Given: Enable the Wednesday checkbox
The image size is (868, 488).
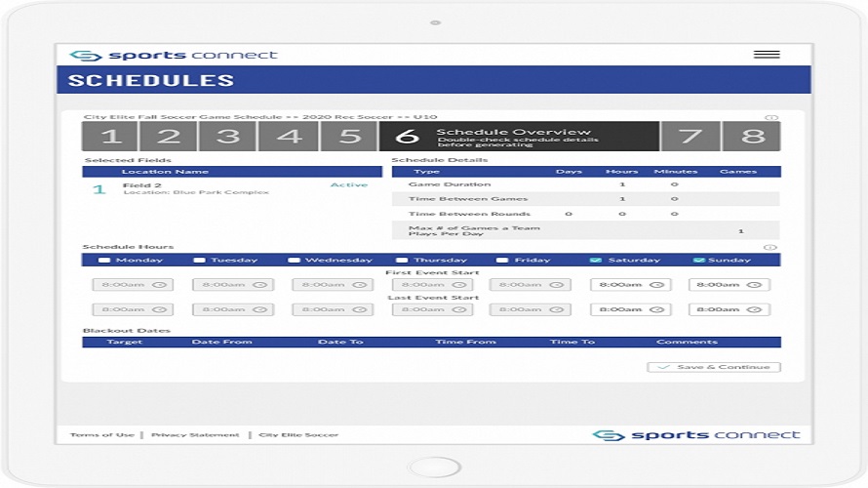Looking at the screenshot, I should point(294,260).
